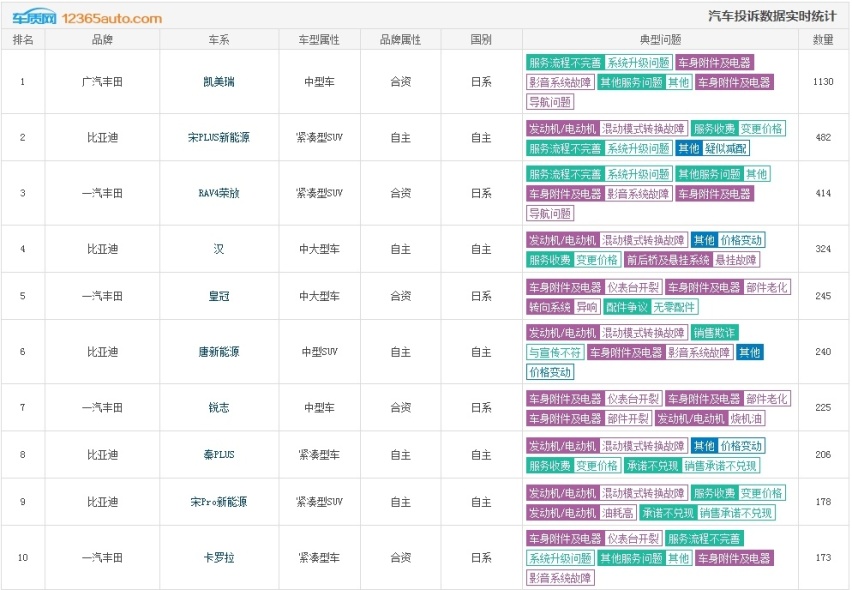
Task: Select the 车型属性 column header
Action: (x=320, y=40)
